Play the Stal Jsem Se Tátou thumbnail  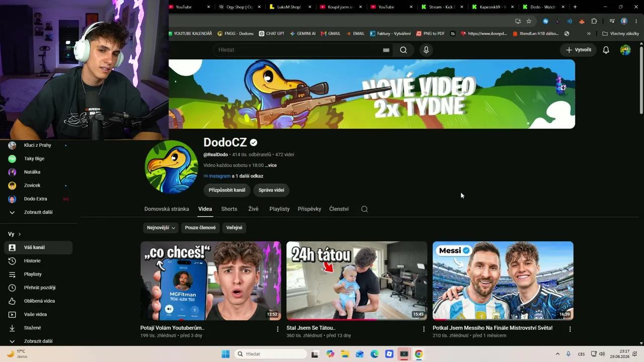[x=357, y=281]
